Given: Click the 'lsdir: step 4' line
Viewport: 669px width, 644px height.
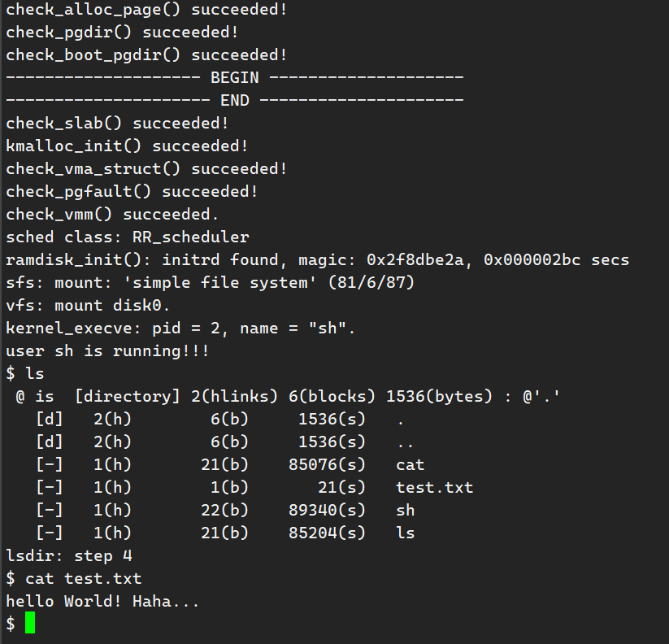Looking at the screenshot, I should click(69, 556).
